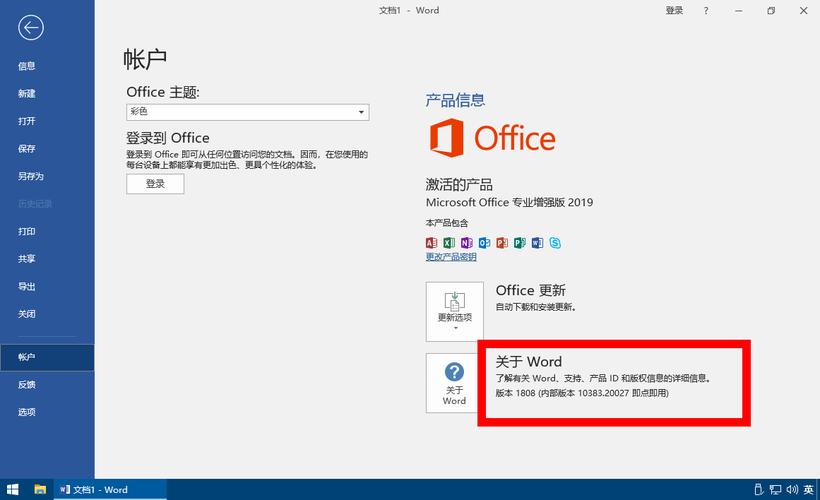
Task: Select 另存为 in the sidebar
Action: pyautogui.click(x=30, y=176)
